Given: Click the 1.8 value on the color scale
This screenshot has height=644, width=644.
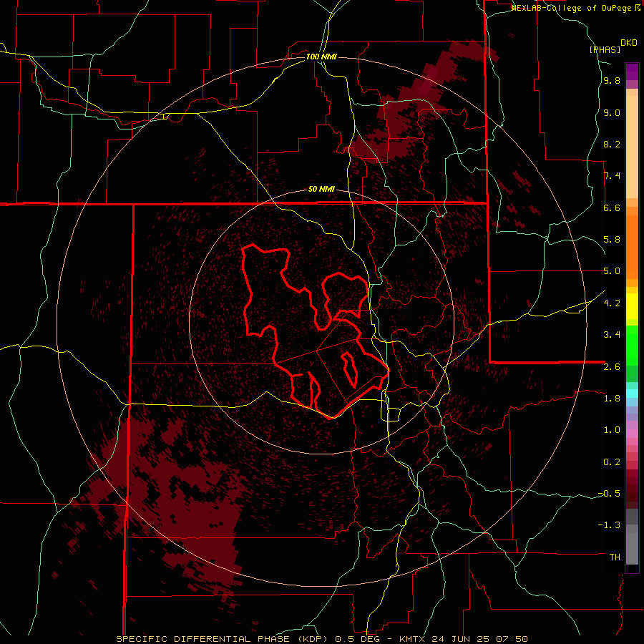Looking at the screenshot, I should click(x=612, y=399).
